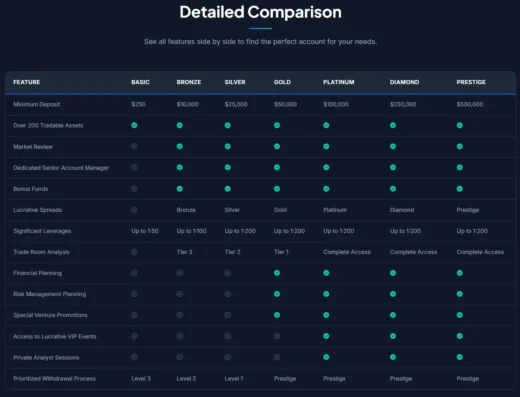The width and height of the screenshot is (520, 397).
Task: Click Basic's check icon for Over 200 Tradable Assets
Action: 134,125
